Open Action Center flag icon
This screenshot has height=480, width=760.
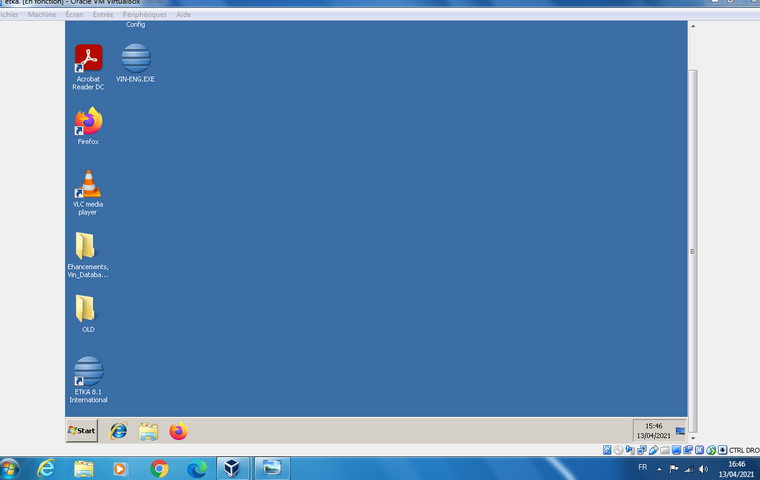click(674, 469)
